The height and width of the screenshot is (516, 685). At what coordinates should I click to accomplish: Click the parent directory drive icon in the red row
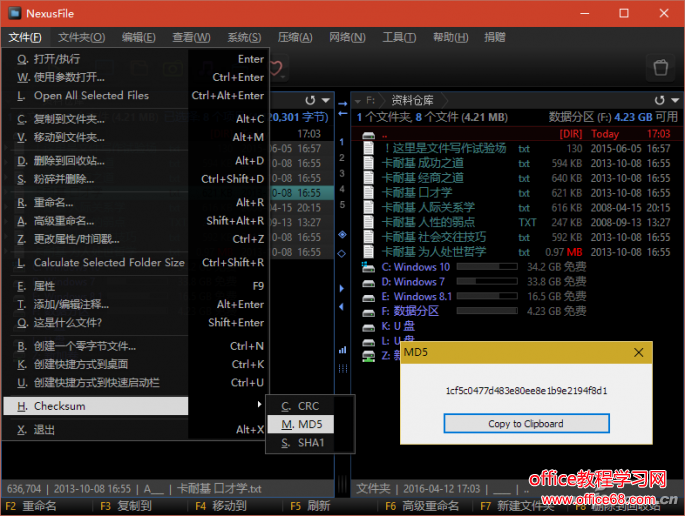click(368, 135)
